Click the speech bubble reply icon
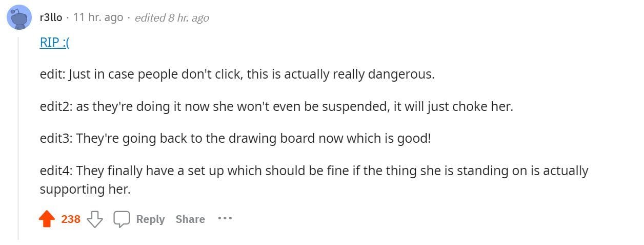Viewport: 644px width, 245px height. [122, 219]
